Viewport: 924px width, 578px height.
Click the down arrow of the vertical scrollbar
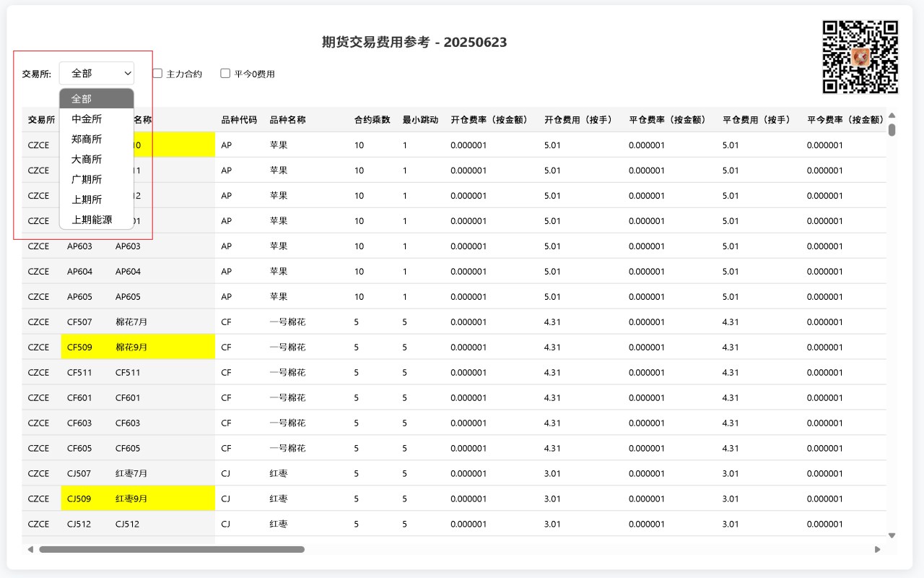pyautogui.click(x=892, y=535)
